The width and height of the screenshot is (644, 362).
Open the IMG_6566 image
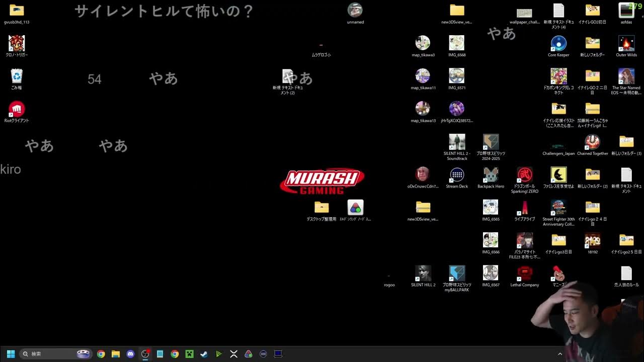pyautogui.click(x=491, y=240)
